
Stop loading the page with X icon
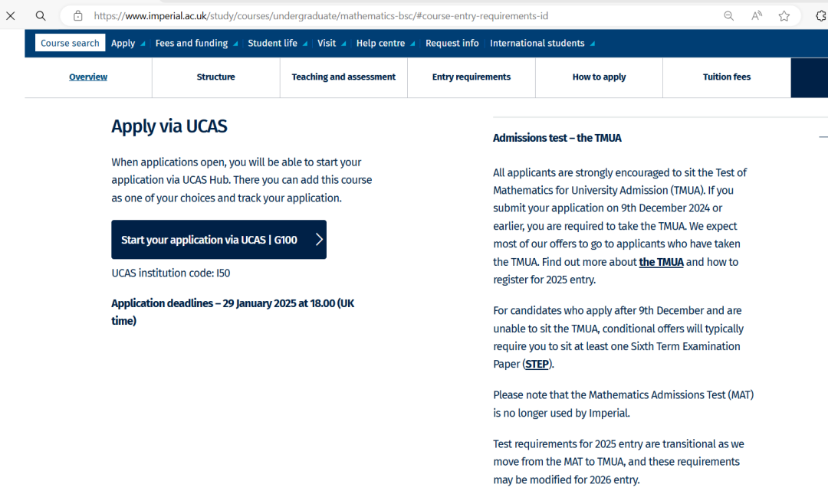11,15
